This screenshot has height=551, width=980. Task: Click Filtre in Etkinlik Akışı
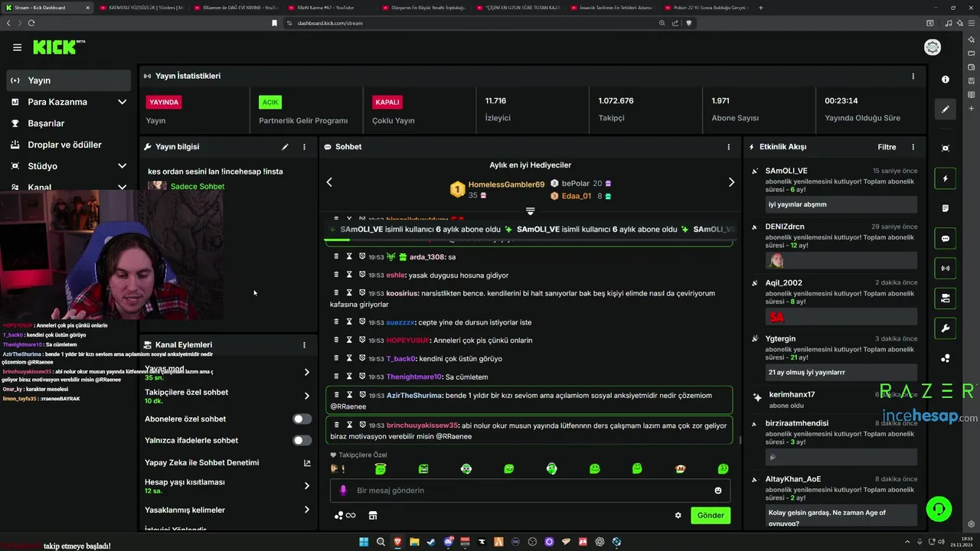pyautogui.click(x=887, y=147)
